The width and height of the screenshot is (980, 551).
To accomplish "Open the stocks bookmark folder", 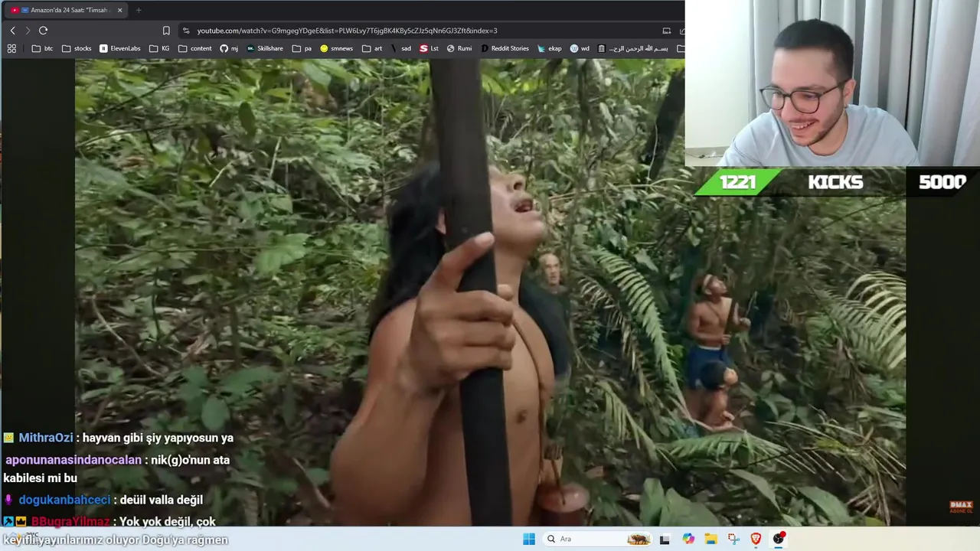I will pyautogui.click(x=77, y=48).
